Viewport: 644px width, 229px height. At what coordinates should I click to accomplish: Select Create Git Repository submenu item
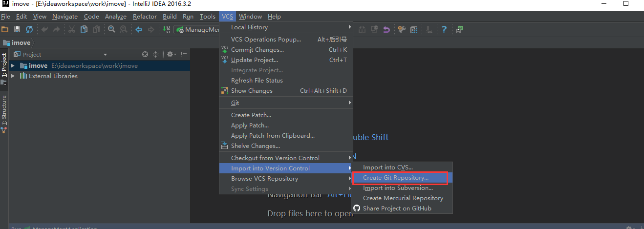(x=402, y=178)
